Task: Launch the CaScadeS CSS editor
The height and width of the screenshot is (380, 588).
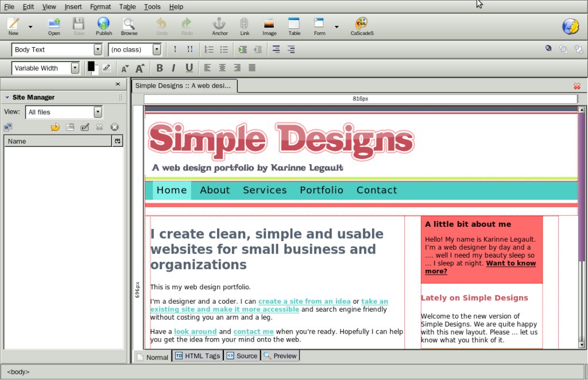Action: tap(362, 26)
